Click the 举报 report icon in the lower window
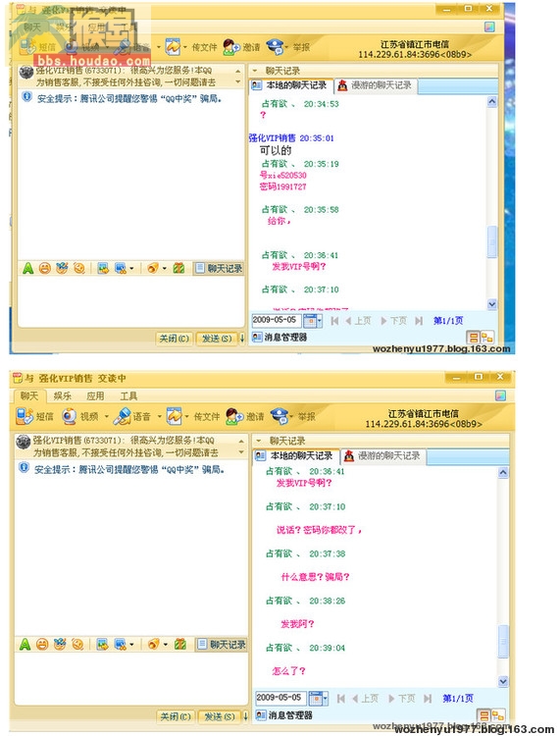560x736 pixels. tap(280, 416)
